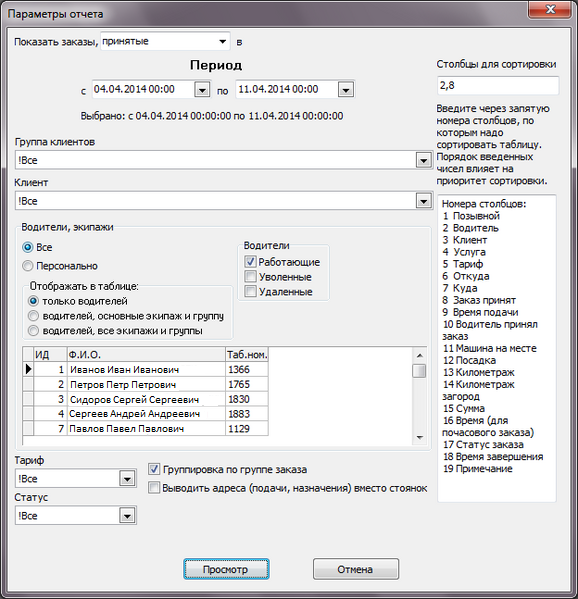578x599 pixels.
Task: Click the Просмотр button
Action: [226, 569]
